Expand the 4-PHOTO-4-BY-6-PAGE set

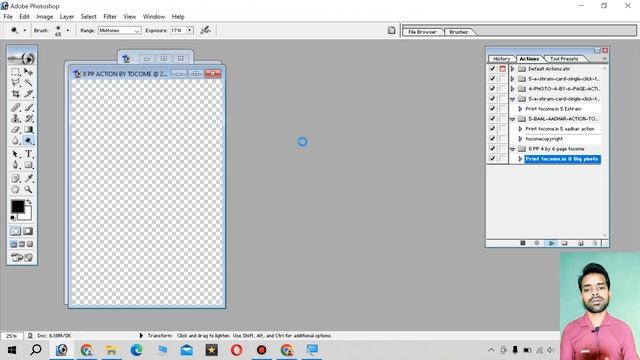(513, 89)
